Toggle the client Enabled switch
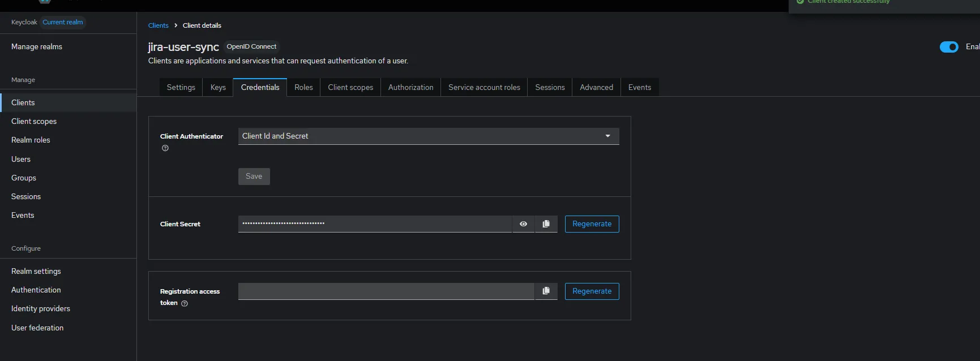The height and width of the screenshot is (361, 980). pos(949,47)
